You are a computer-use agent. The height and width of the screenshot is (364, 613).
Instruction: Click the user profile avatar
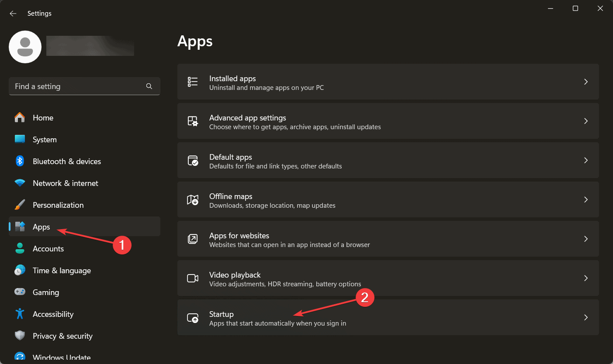pos(25,47)
